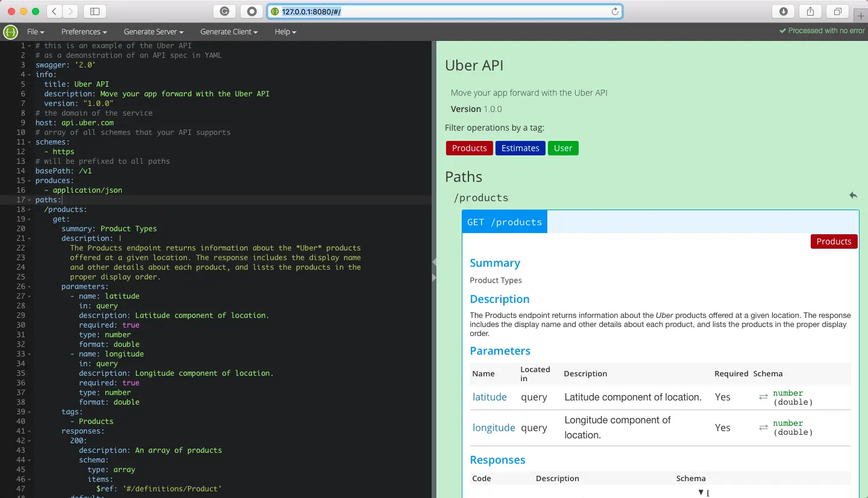Click the GET /products operation header
The image size is (868, 498).
click(505, 222)
